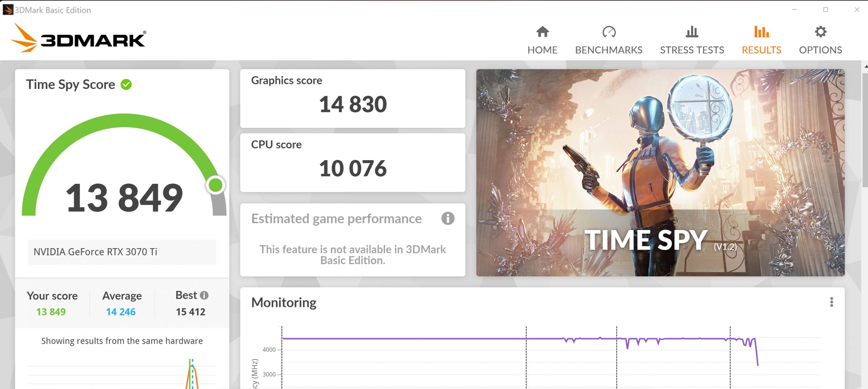868x389 pixels.
Task: Click the Stress Tests bar chart icon
Action: coord(692,32)
